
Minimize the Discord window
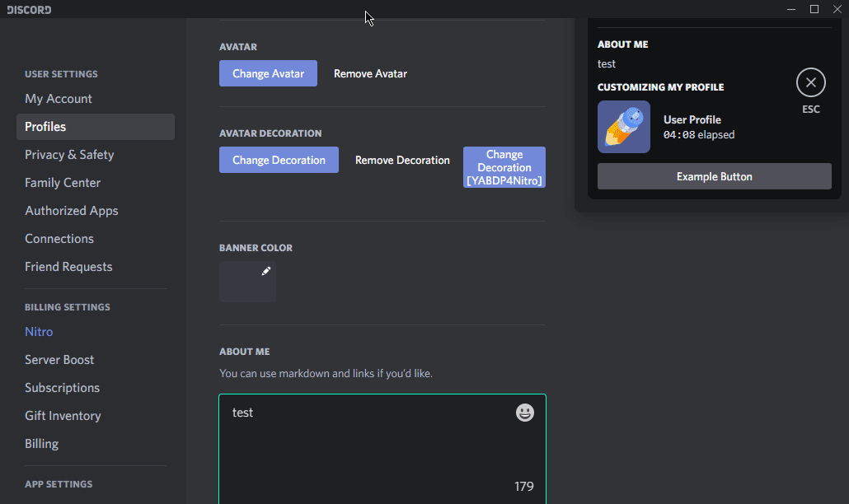coord(791,9)
